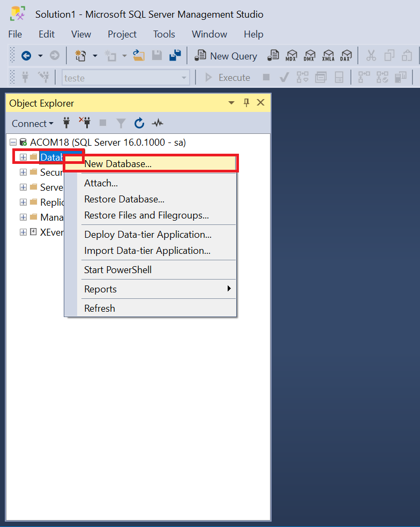Click Include Actual Execution Plan icon

[x=364, y=77]
